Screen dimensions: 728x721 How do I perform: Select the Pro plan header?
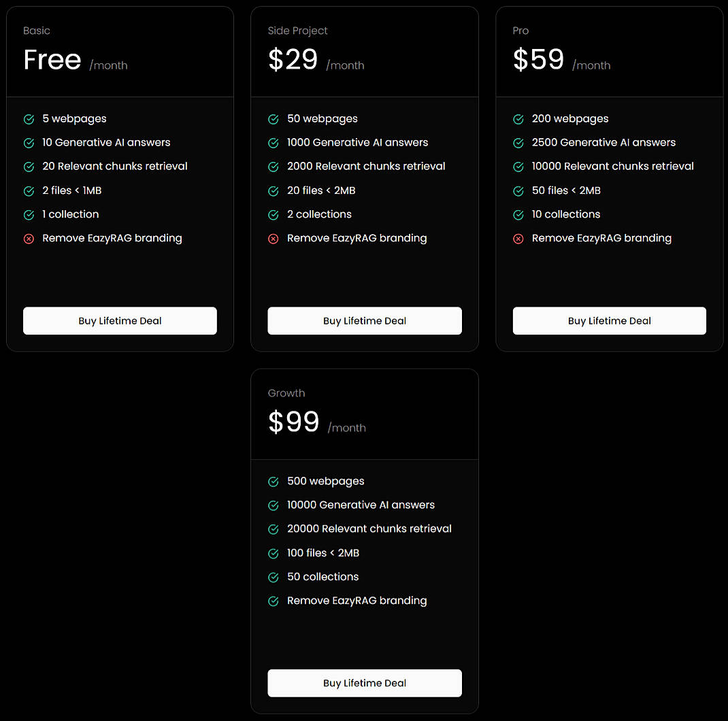[520, 31]
